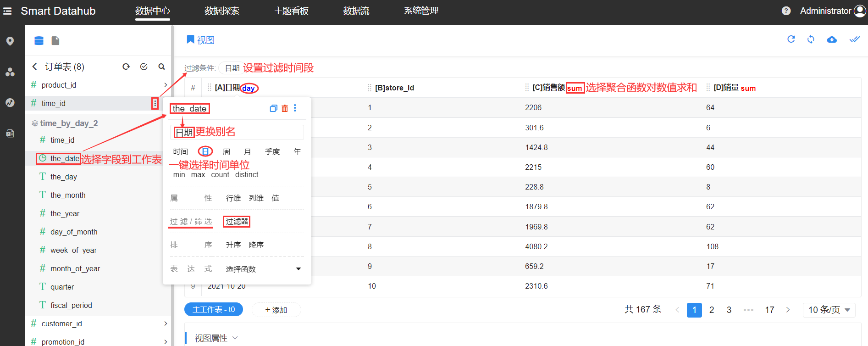Open the 10 条/页 page size dropdown

coord(829,310)
